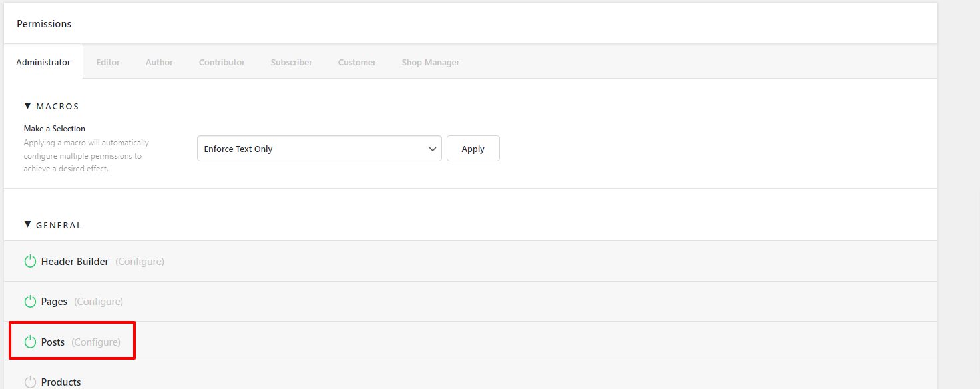This screenshot has width=980, height=389.
Task: Collapse the General section triangle
Action: [27, 224]
